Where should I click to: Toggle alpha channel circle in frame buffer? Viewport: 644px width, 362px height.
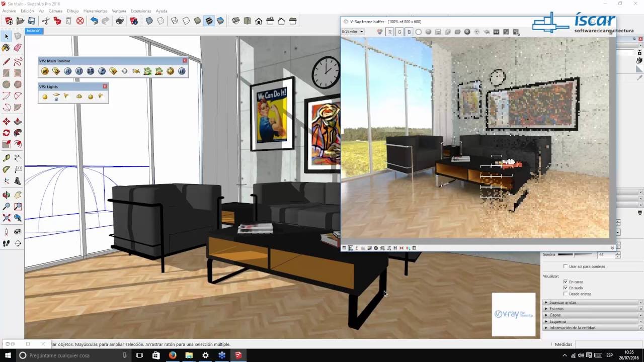tap(419, 32)
